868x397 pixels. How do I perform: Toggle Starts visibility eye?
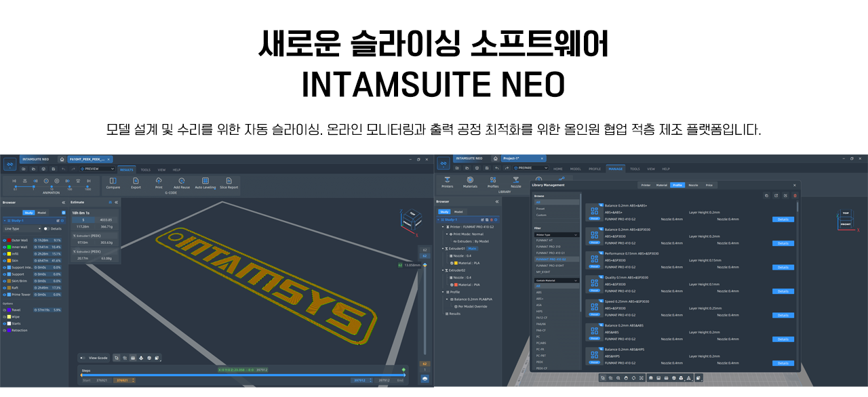[x=4, y=324]
